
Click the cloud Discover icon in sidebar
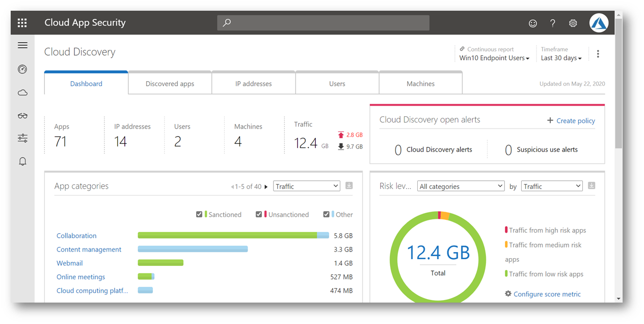coord(22,93)
